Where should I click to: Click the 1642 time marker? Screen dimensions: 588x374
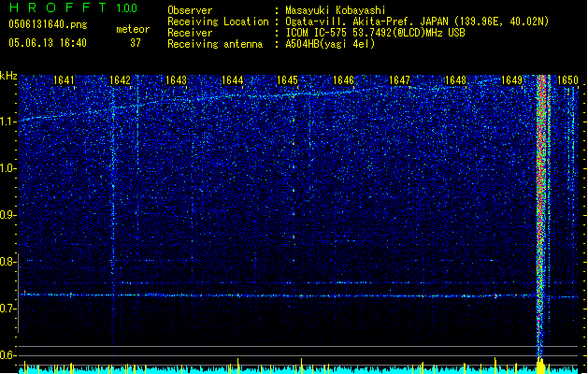coord(120,80)
